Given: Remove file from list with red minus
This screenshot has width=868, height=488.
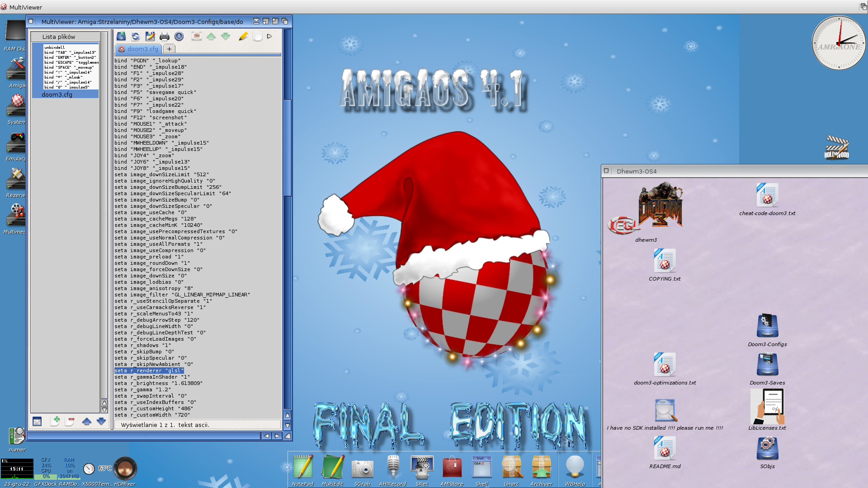Looking at the screenshot, I should click(x=70, y=421).
